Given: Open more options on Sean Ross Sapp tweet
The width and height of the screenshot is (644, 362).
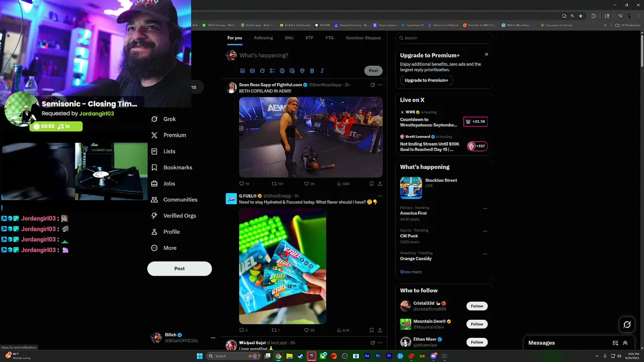Looking at the screenshot, I should point(380,85).
